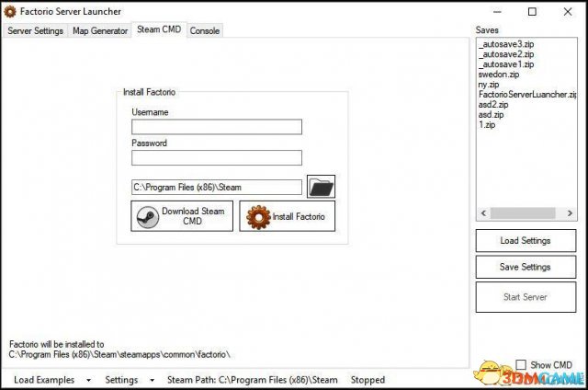This screenshot has height=390, width=588.
Task: Select swedon.zip save file
Action: pyautogui.click(x=499, y=75)
